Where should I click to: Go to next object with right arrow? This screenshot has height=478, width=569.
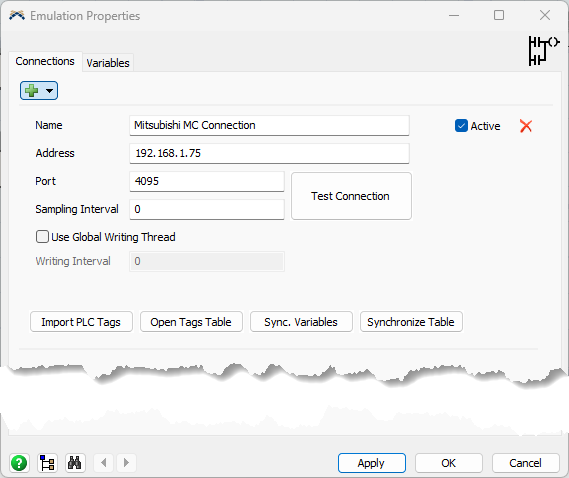[x=126, y=463]
